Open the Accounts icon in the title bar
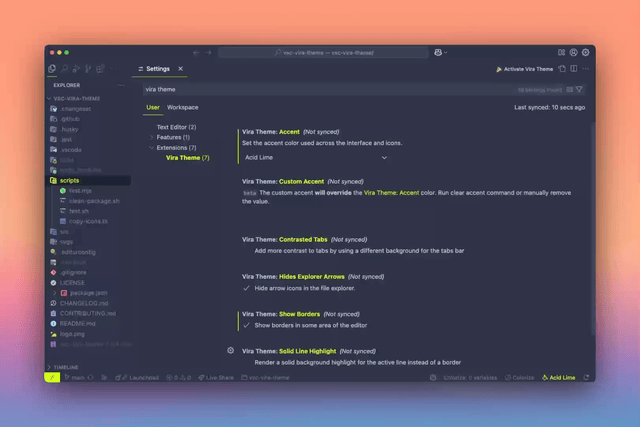This screenshot has height=427, width=640. tap(573, 52)
